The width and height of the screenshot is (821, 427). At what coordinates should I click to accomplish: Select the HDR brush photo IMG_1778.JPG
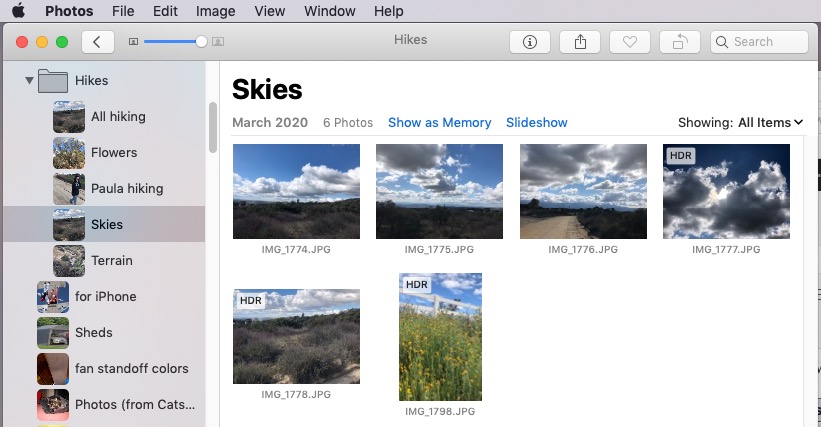click(296, 336)
